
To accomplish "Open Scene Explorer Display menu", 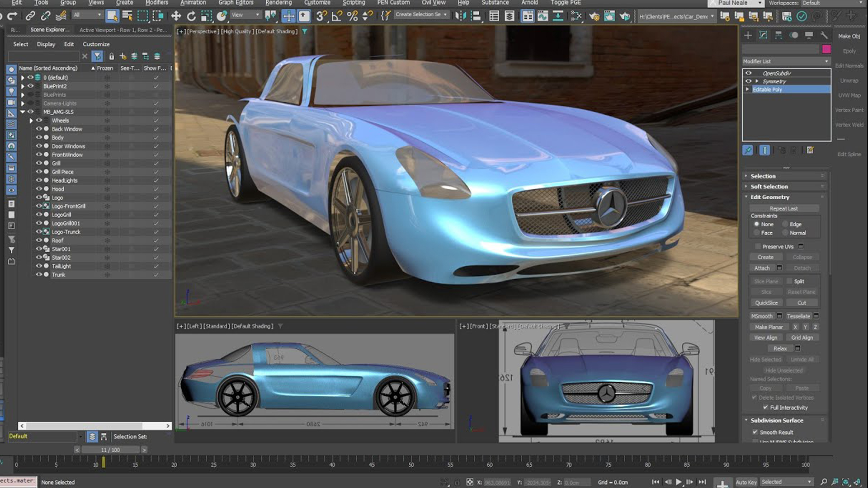I will [46, 44].
